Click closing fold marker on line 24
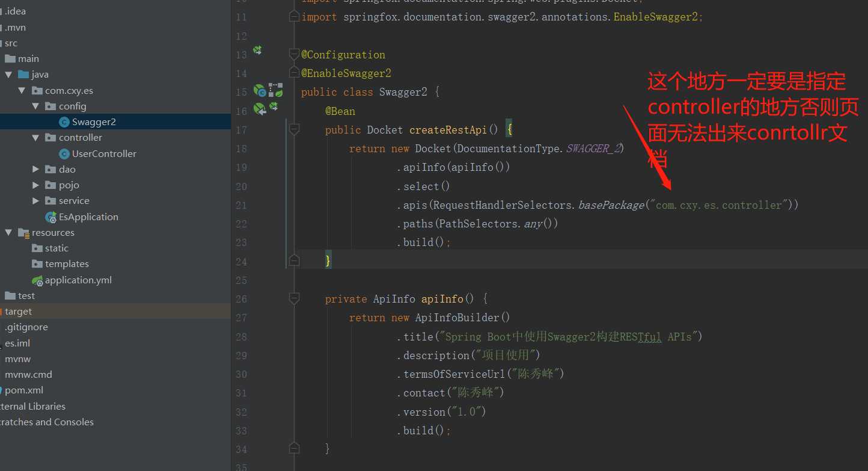The image size is (868, 471). click(294, 260)
